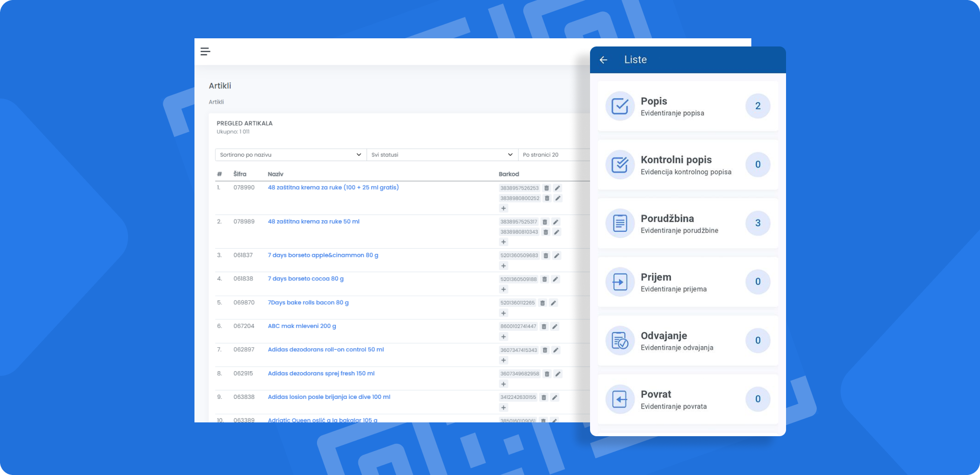Delete barcode 3838957525317
The image size is (980, 475).
545,222
